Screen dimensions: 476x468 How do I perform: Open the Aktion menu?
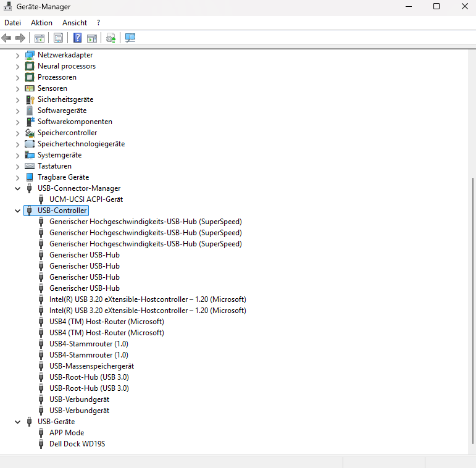[x=41, y=23]
